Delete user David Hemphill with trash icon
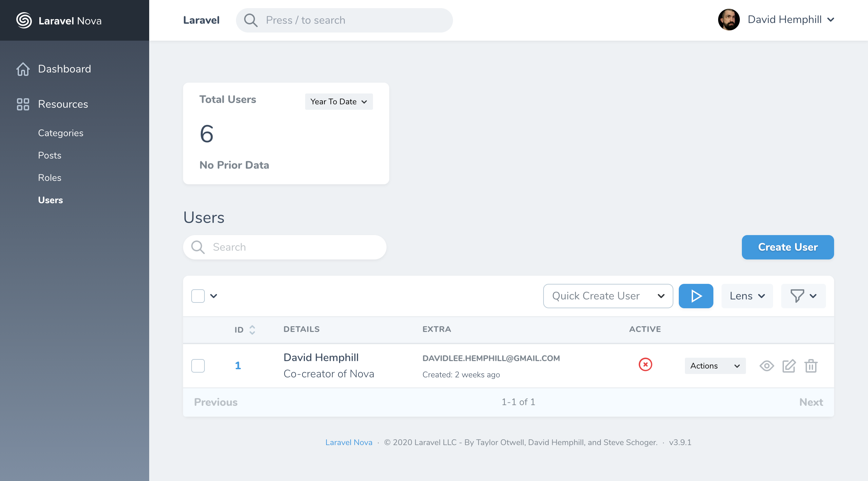The image size is (868, 481). tap(811, 366)
